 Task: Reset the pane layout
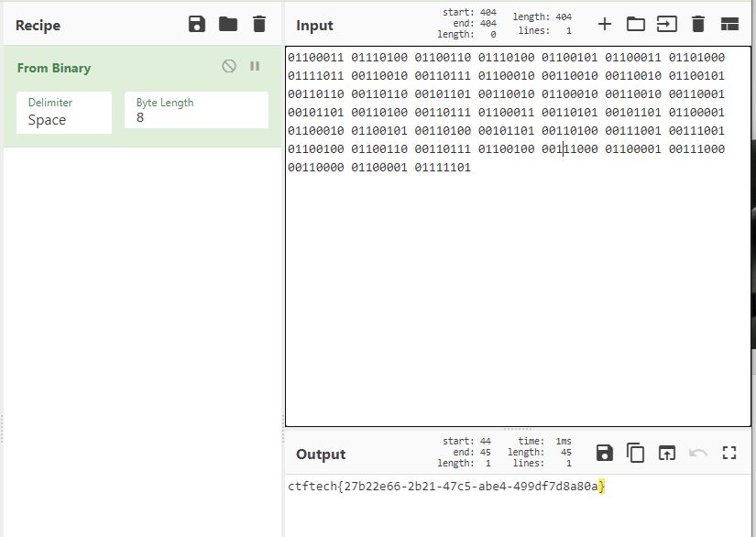click(x=729, y=24)
